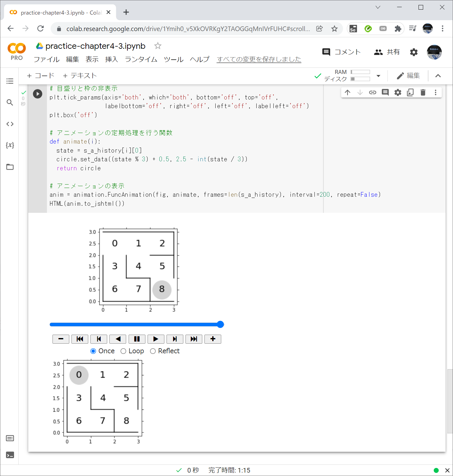The height and width of the screenshot is (476, 453).
Task: Select the Once playback mode
Action: (x=93, y=351)
